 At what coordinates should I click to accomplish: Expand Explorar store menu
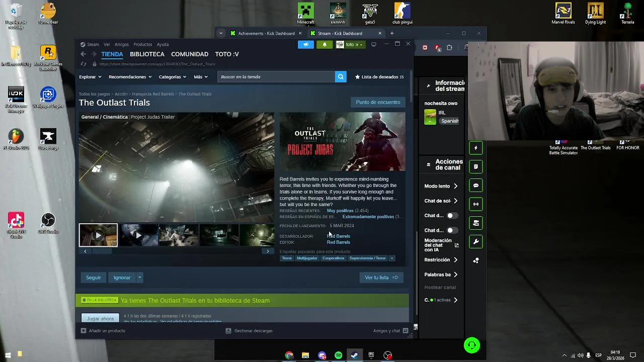click(x=90, y=77)
